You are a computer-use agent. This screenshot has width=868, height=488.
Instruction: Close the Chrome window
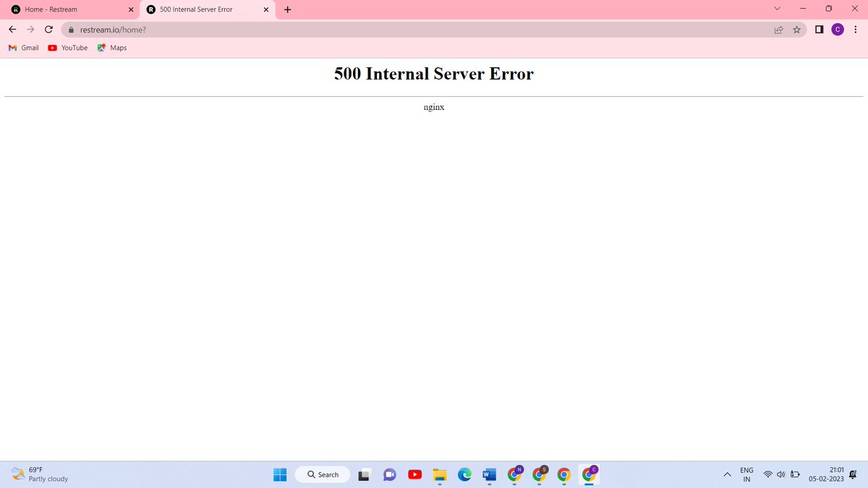854,9
